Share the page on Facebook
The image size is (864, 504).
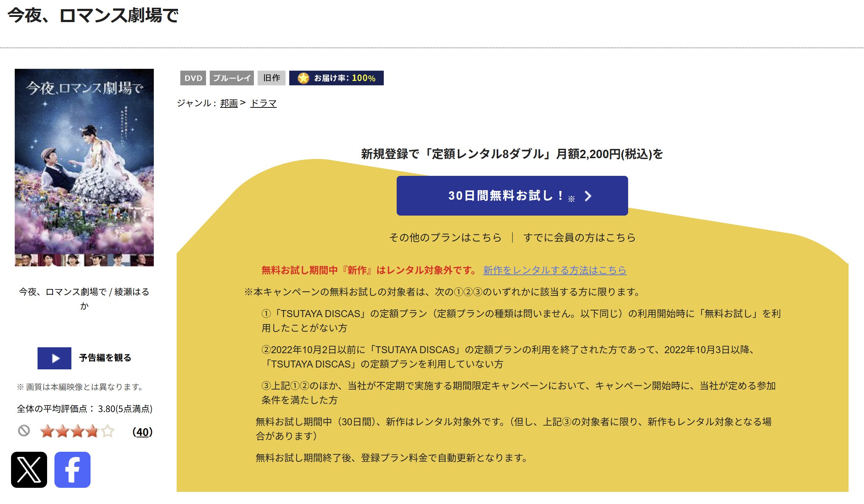pos(72,469)
